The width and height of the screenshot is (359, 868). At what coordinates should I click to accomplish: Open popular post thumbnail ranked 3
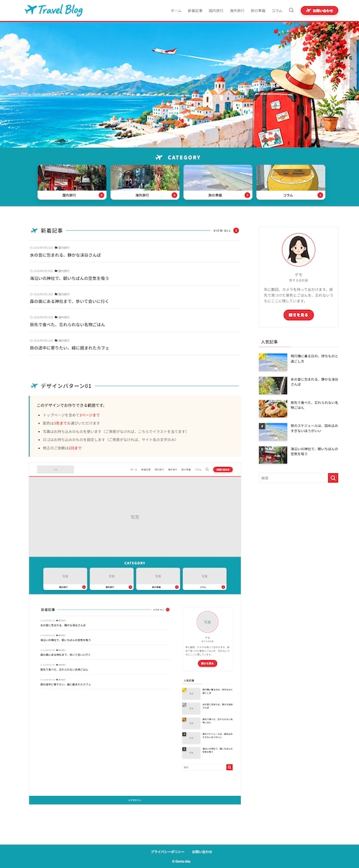(x=273, y=408)
